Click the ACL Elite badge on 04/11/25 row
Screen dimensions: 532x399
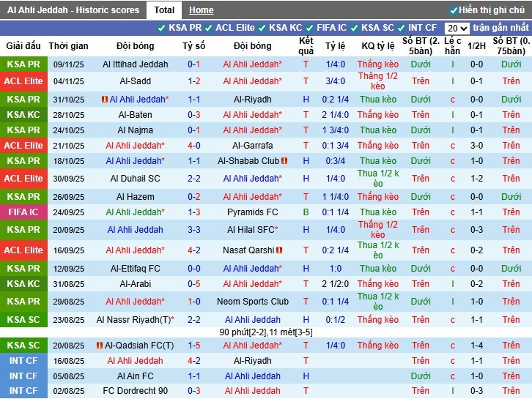click(23, 81)
